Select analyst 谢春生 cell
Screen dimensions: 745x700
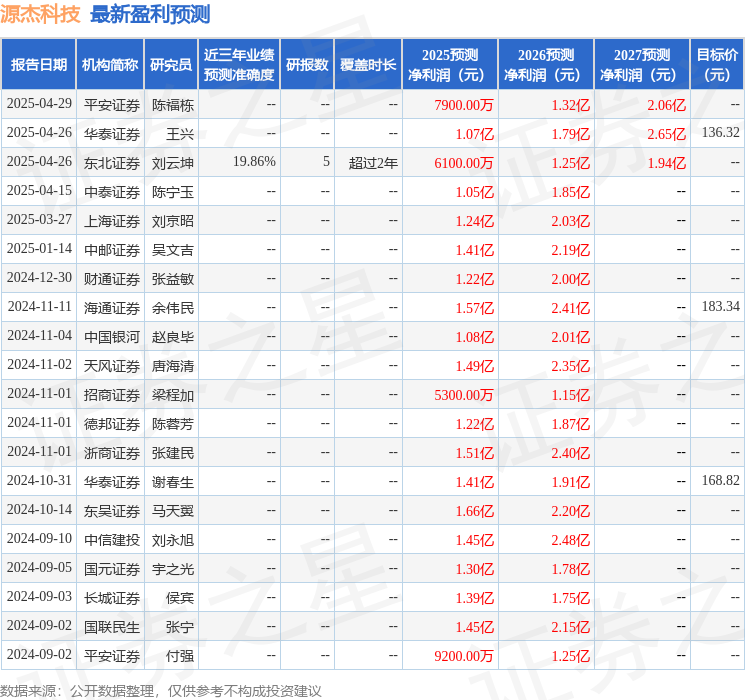pos(171,481)
